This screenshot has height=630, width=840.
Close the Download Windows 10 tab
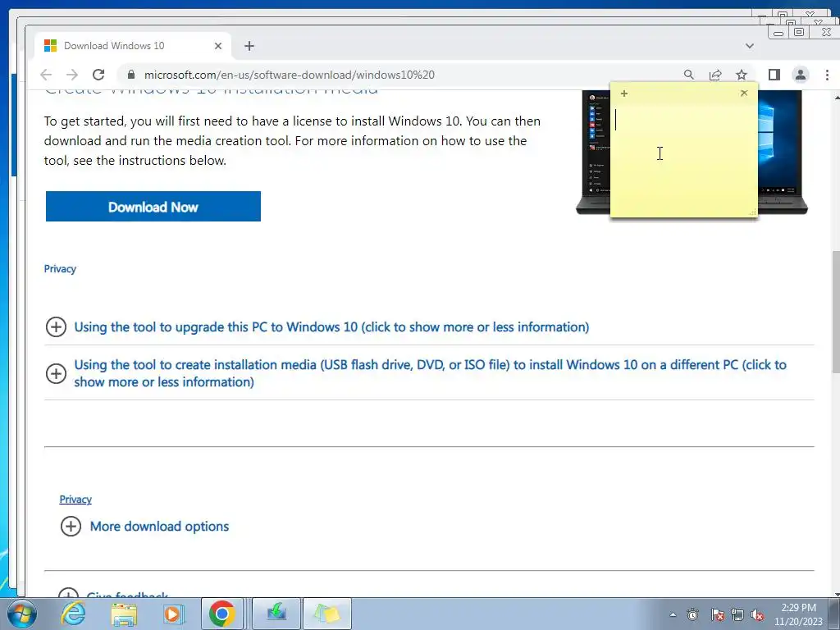[x=218, y=46]
